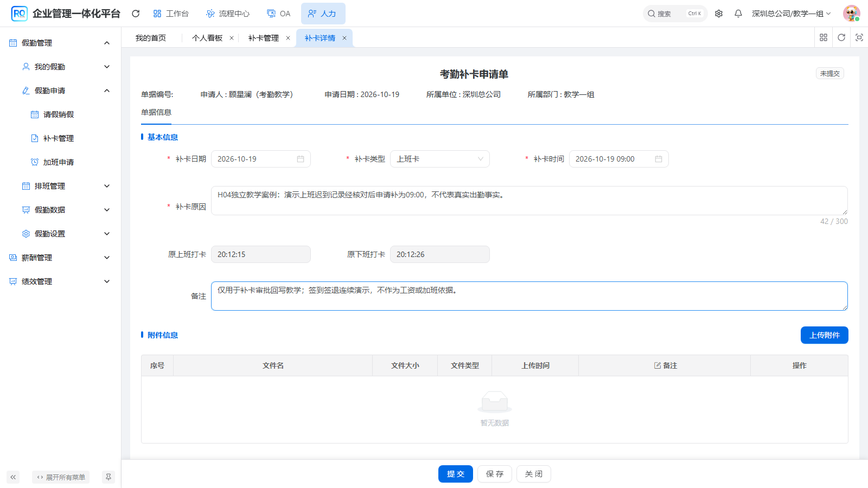Open the 补卡类型 dropdown showing 上班卡
The width and height of the screenshot is (868, 488).
[440, 159]
